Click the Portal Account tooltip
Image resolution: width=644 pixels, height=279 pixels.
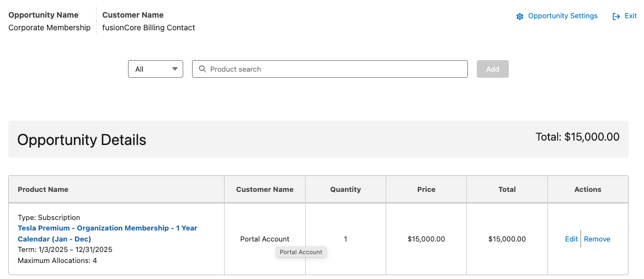click(301, 252)
